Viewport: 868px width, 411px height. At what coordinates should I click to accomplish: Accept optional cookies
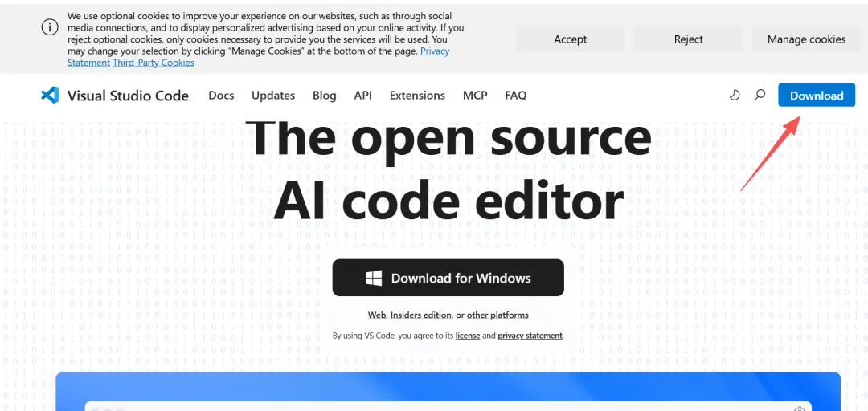click(x=570, y=39)
